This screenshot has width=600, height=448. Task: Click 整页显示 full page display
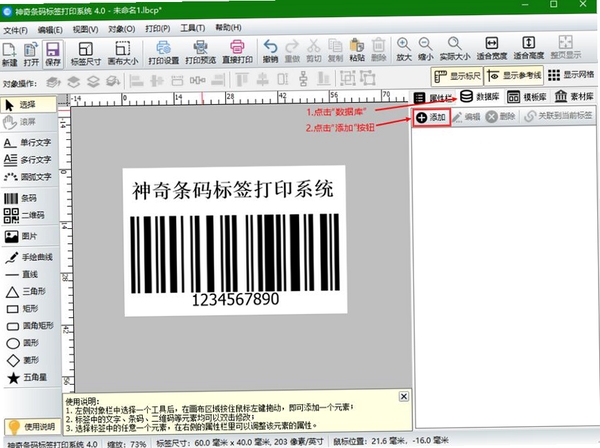(x=566, y=48)
